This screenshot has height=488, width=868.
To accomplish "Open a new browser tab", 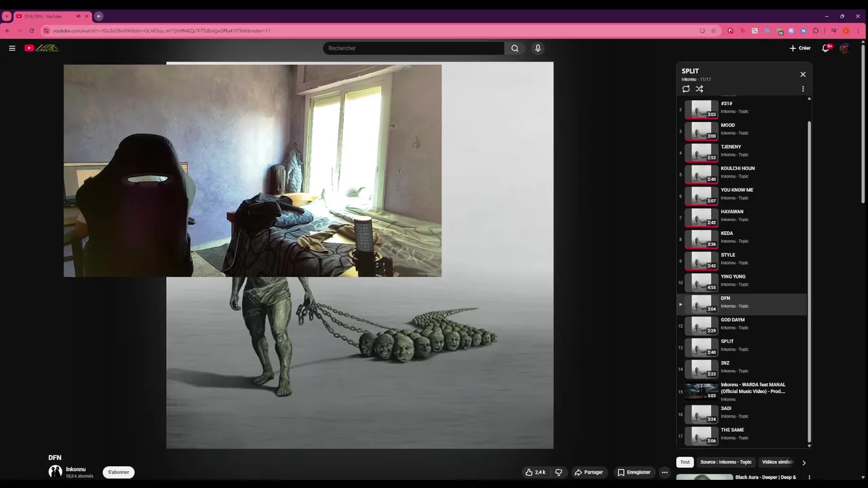I will tap(98, 16).
